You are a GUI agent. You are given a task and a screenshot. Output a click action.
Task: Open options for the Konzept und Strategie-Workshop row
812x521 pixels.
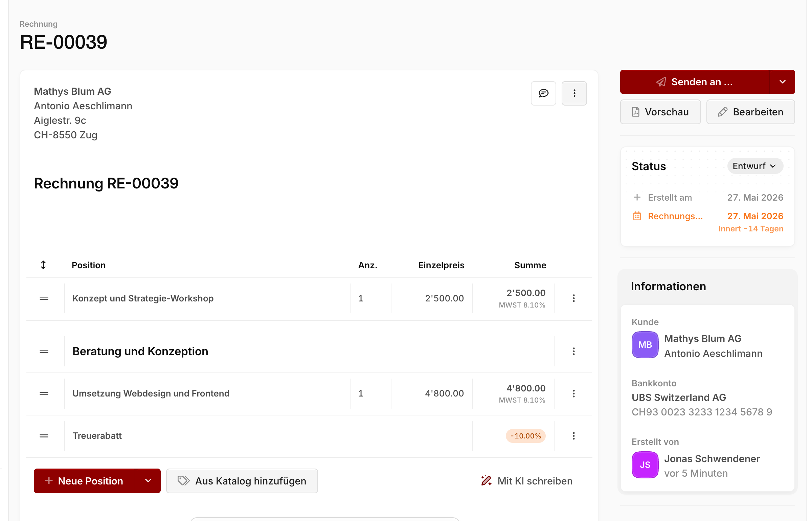[574, 298]
